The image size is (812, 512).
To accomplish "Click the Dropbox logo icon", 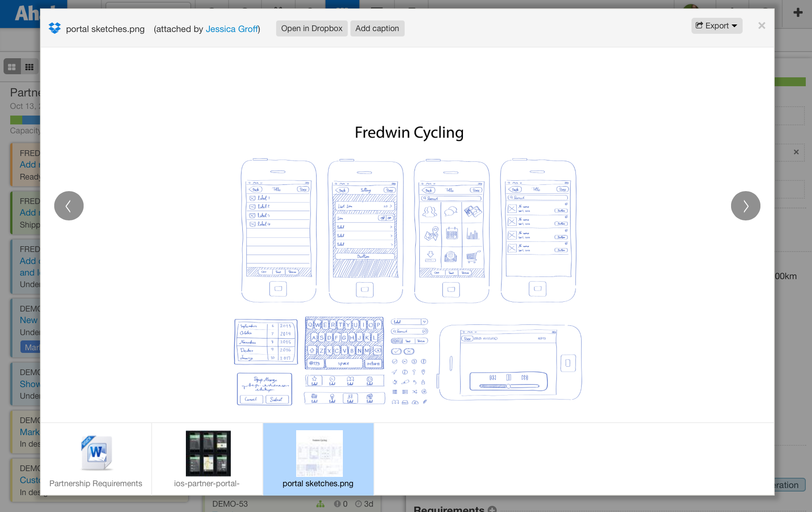I will (x=55, y=28).
